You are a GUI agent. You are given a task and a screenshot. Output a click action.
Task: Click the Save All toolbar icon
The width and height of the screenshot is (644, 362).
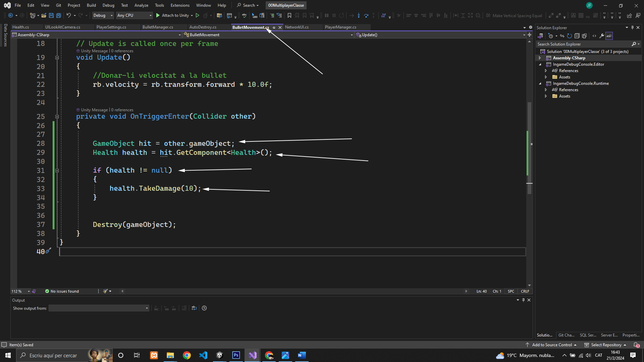(x=58, y=15)
